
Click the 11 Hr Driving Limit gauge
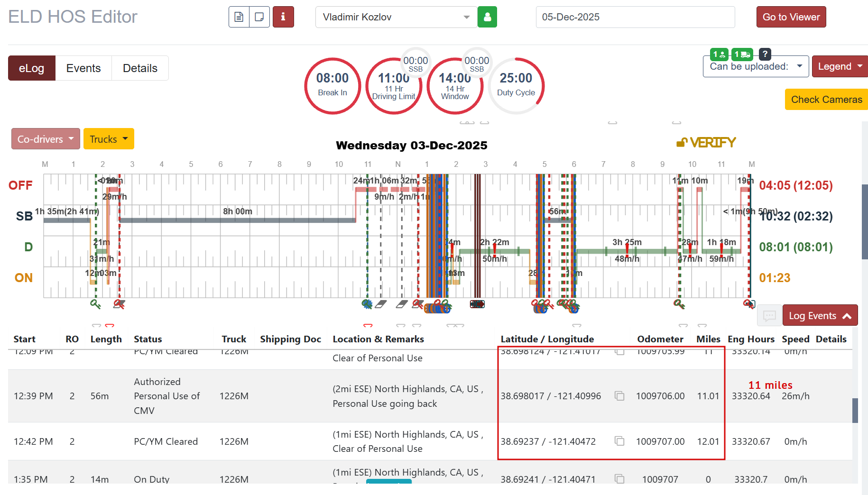pyautogui.click(x=394, y=86)
